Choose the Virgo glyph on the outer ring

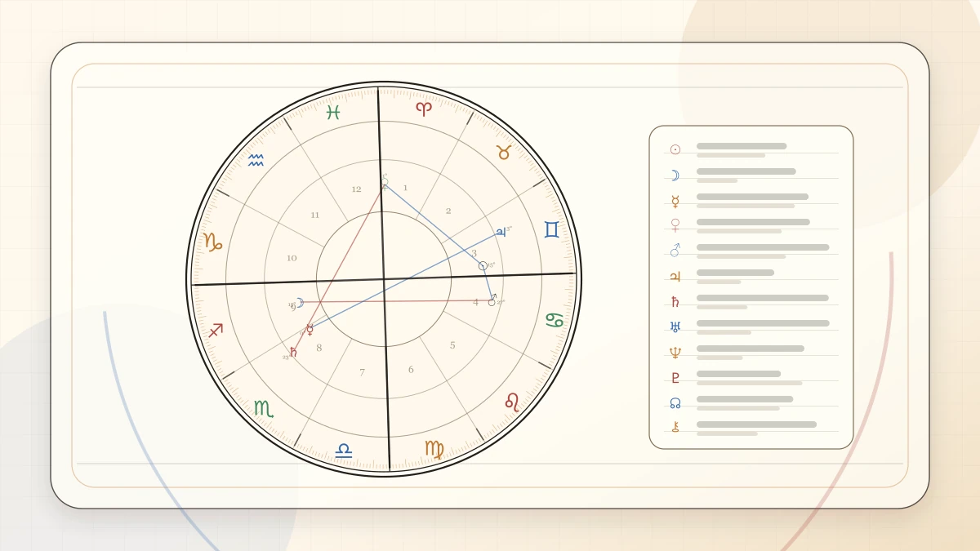(x=434, y=449)
